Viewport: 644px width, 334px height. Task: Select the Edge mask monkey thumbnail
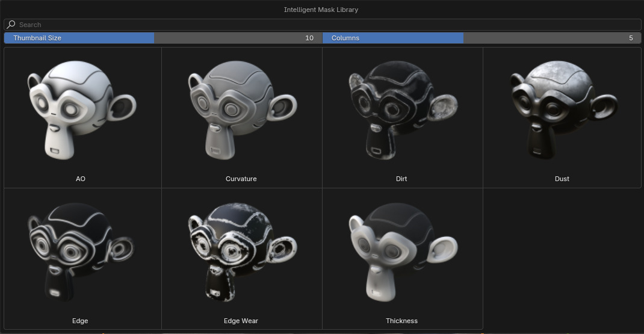pyautogui.click(x=81, y=253)
